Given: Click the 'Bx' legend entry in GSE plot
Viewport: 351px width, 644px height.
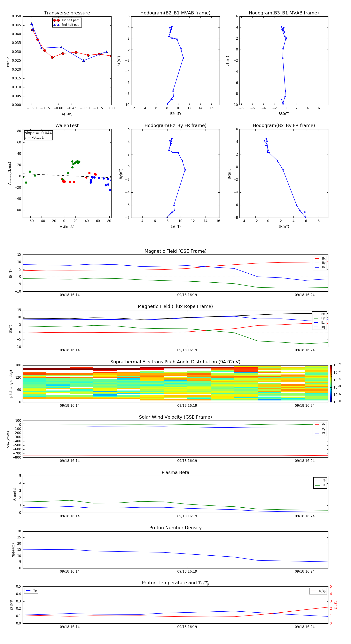Looking at the screenshot, I should tap(320, 259).
